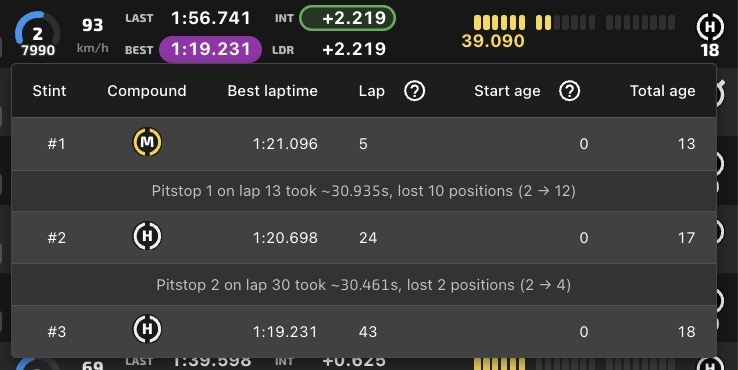Click the yellow sector mini-bars indicator
This screenshot has width=738, height=370.
pos(574,23)
